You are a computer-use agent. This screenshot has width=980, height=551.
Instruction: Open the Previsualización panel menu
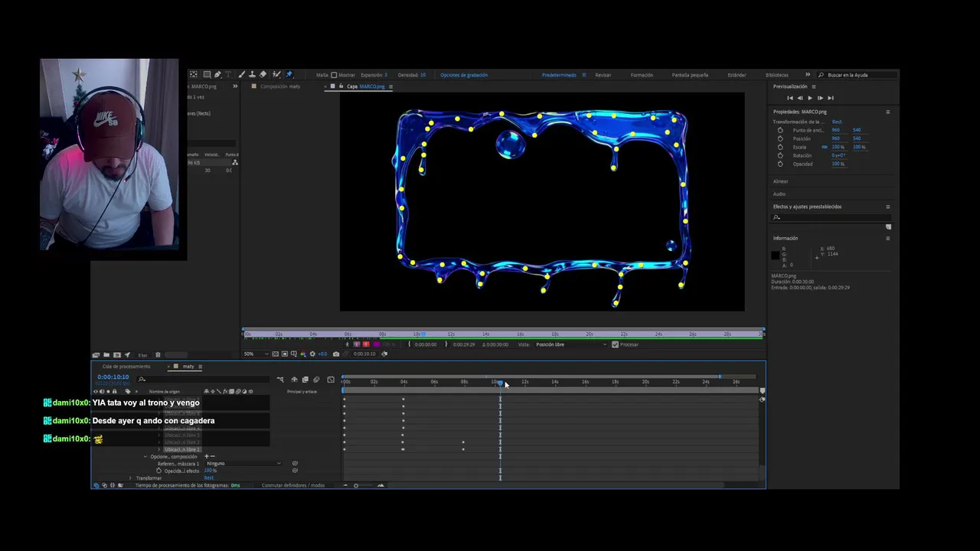[814, 86]
